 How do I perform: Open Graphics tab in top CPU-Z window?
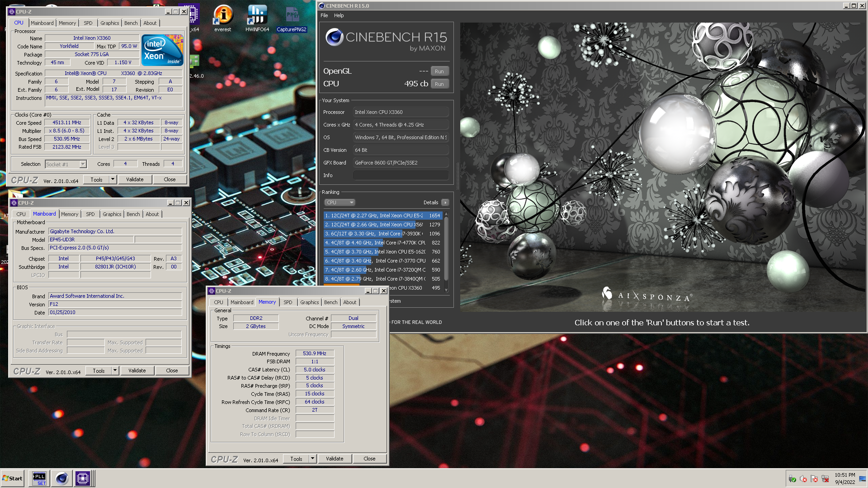click(110, 23)
